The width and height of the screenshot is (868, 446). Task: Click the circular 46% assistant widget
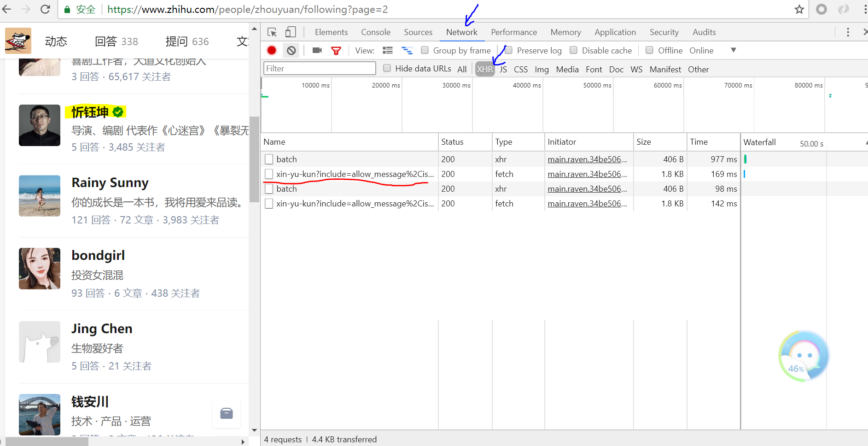(804, 356)
